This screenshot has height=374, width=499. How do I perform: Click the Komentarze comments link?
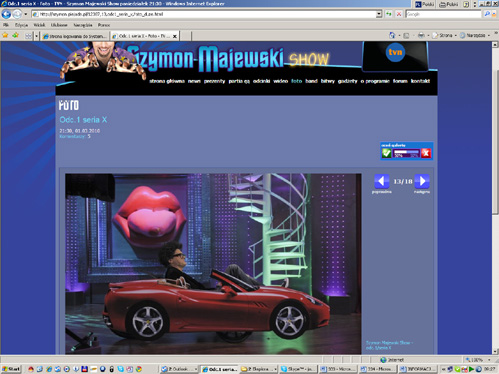click(72, 136)
